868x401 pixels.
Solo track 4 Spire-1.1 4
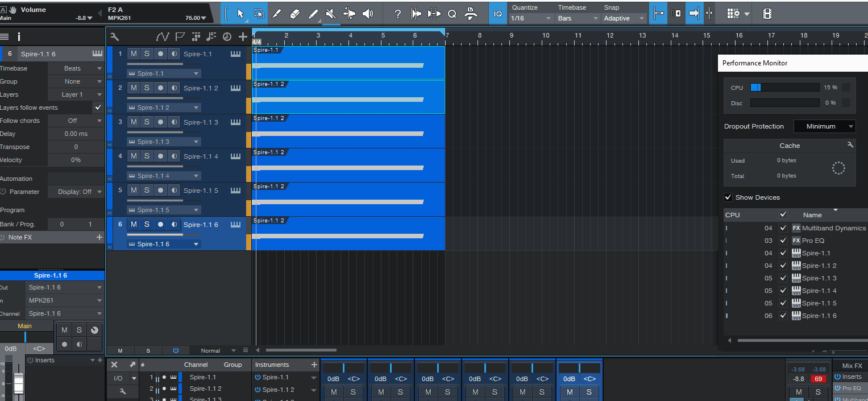(147, 156)
